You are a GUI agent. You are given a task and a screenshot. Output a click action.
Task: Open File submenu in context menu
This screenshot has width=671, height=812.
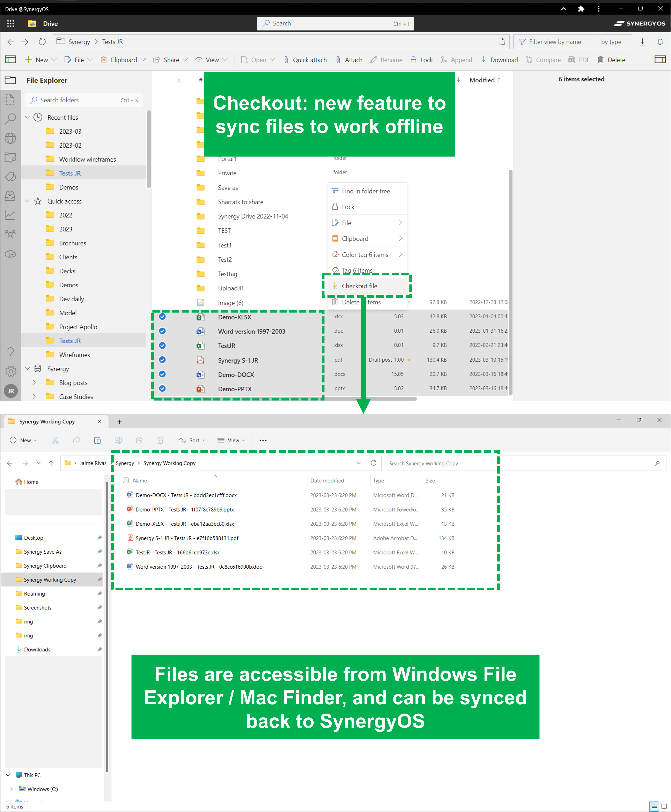tap(367, 223)
